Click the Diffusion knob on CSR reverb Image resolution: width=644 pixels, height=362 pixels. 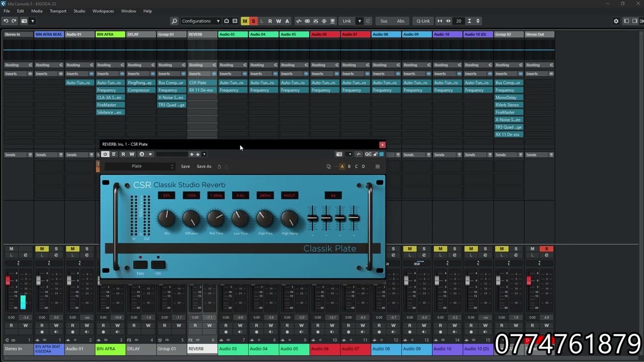coord(191,219)
